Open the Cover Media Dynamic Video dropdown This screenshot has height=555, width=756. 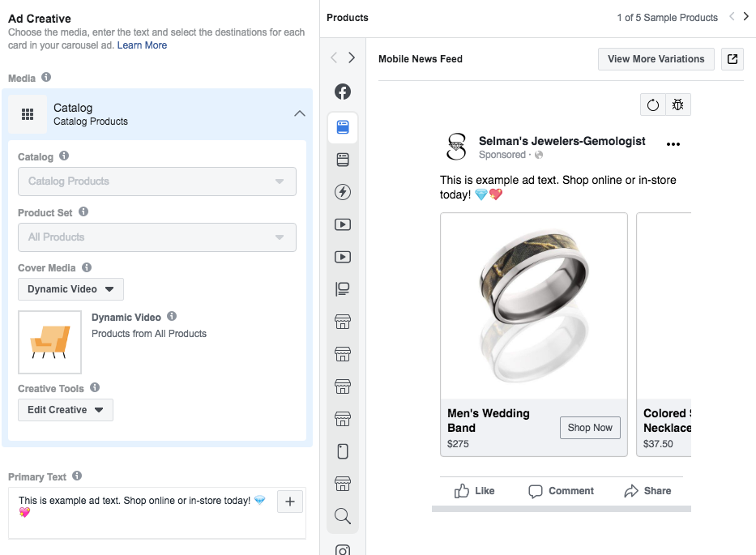[71, 289]
